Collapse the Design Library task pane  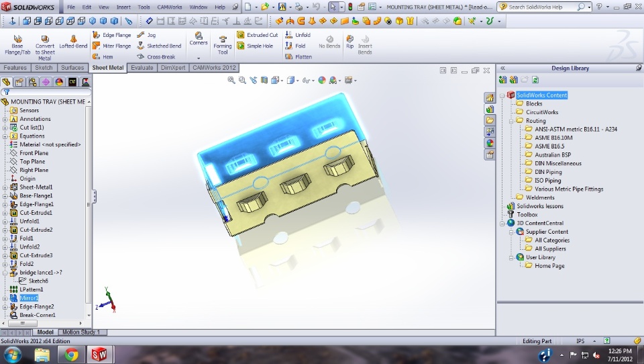click(x=502, y=69)
